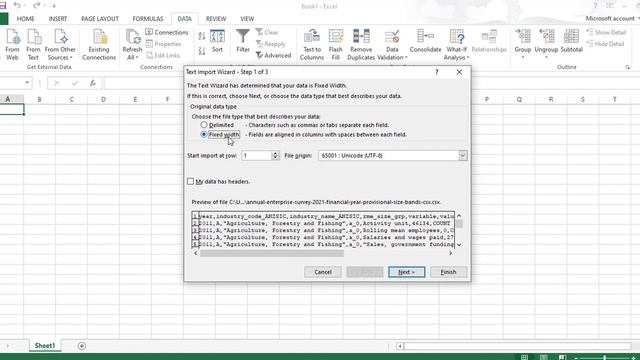Viewport: 640px width, 360px height.
Task: Open Advanced filter options
Action: point(273,55)
